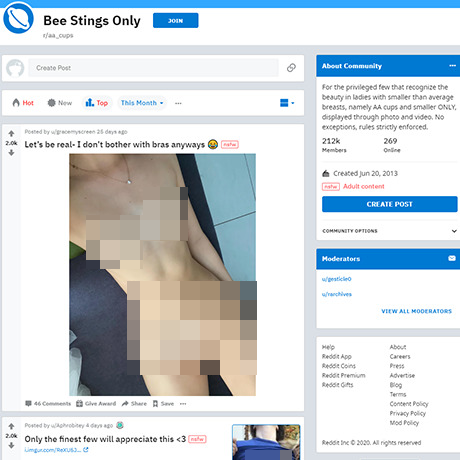Click VIEW ALL MODERATORS
This screenshot has height=460, width=460.
417,311
